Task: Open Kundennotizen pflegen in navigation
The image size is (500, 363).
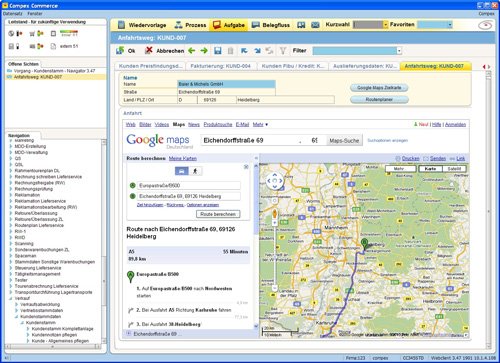Action: tap(54, 335)
